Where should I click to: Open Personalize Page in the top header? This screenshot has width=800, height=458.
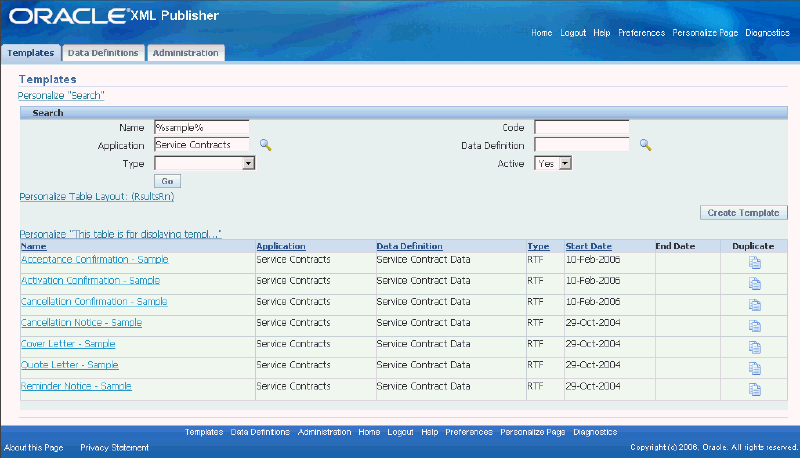705,33
